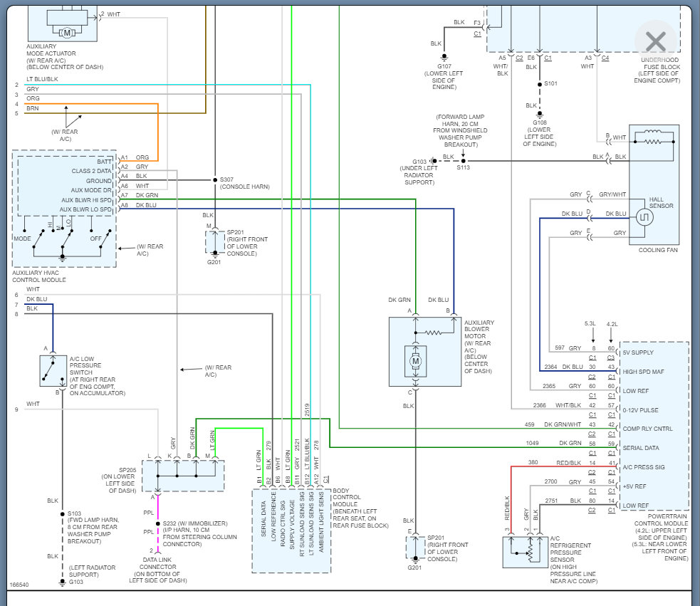Click circuit number "2751"
This screenshot has height=606, width=700.
551,501
